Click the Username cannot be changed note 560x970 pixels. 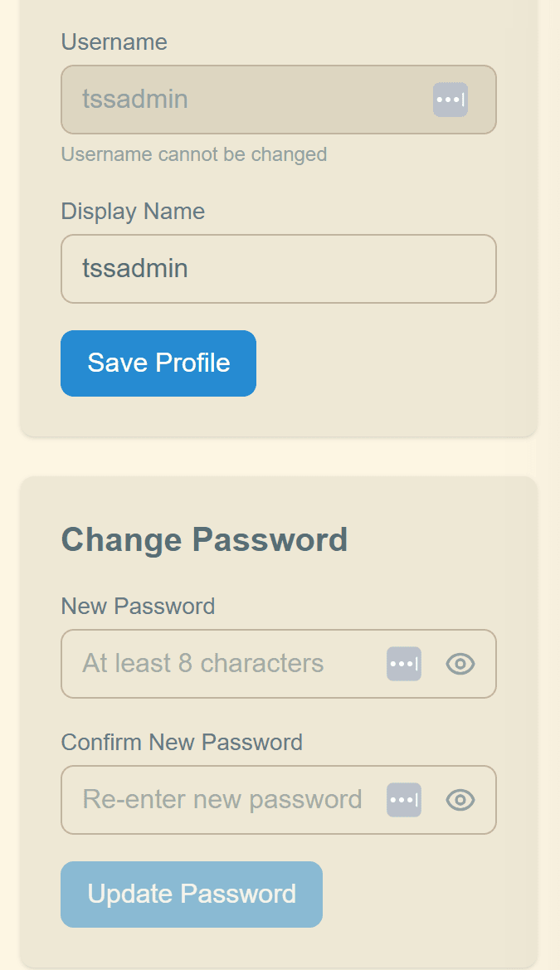pos(193,154)
